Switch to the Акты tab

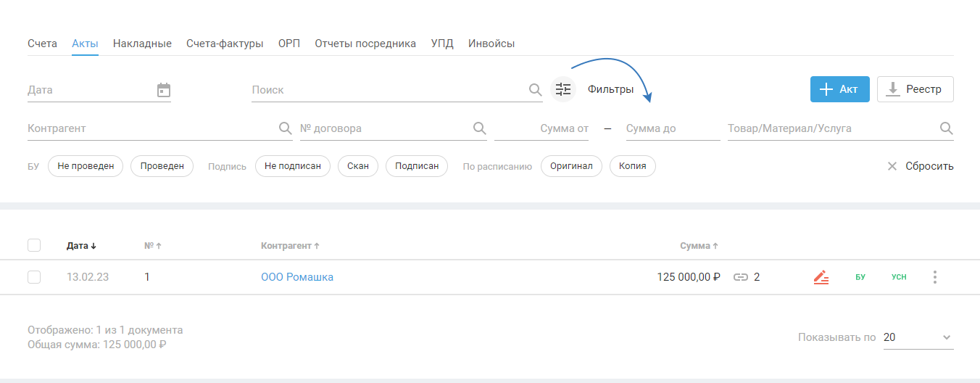pos(85,44)
